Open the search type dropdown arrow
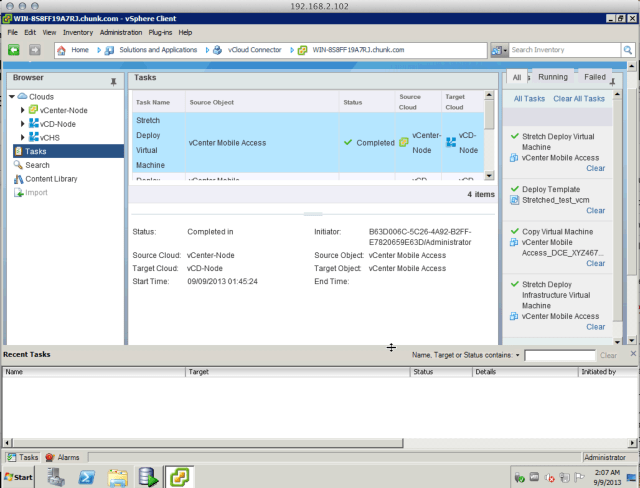The image size is (640, 488). [505, 51]
